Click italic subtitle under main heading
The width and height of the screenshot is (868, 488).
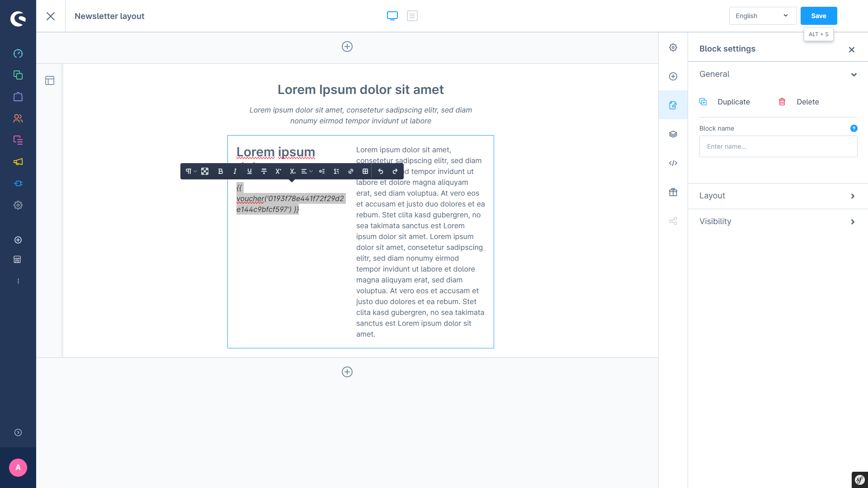pos(360,115)
